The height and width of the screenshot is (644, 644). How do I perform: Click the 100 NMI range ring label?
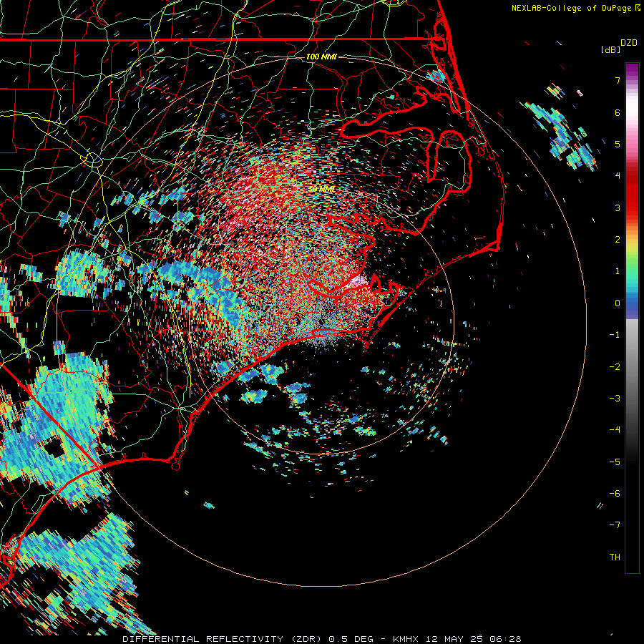(x=321, y=57)
